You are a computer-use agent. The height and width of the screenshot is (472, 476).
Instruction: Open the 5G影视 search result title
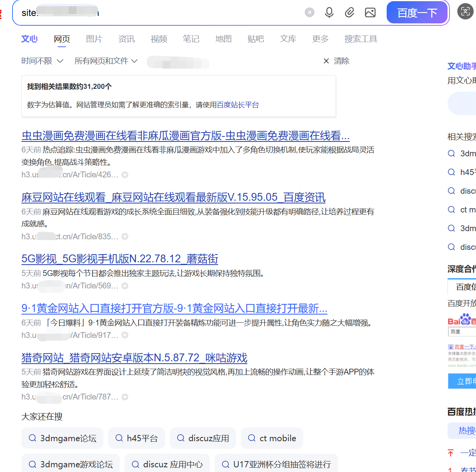[x=120, y=259]
